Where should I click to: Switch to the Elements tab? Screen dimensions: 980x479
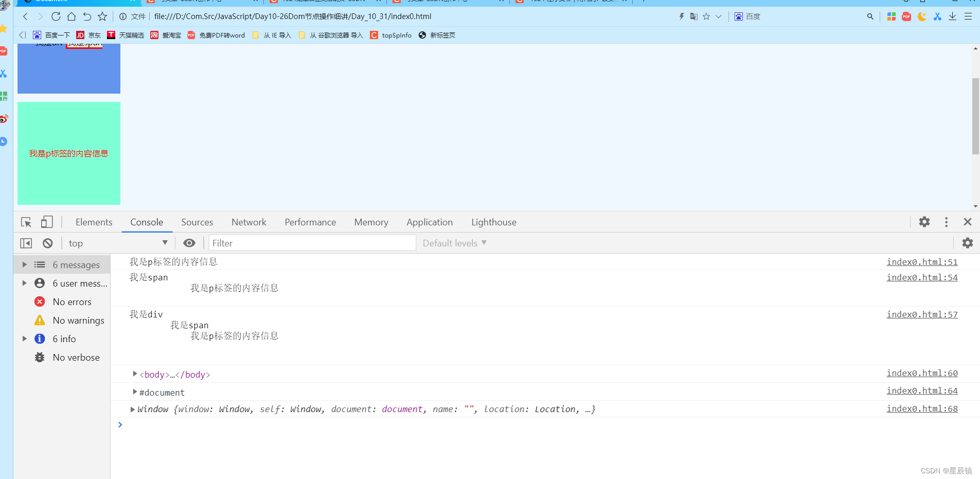[x=94, y=222]
